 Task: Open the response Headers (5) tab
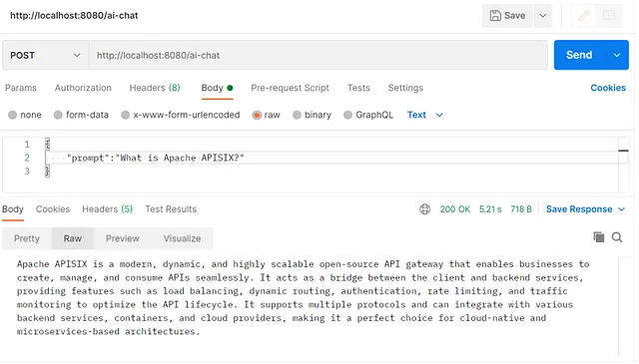[x=108, y=209]
